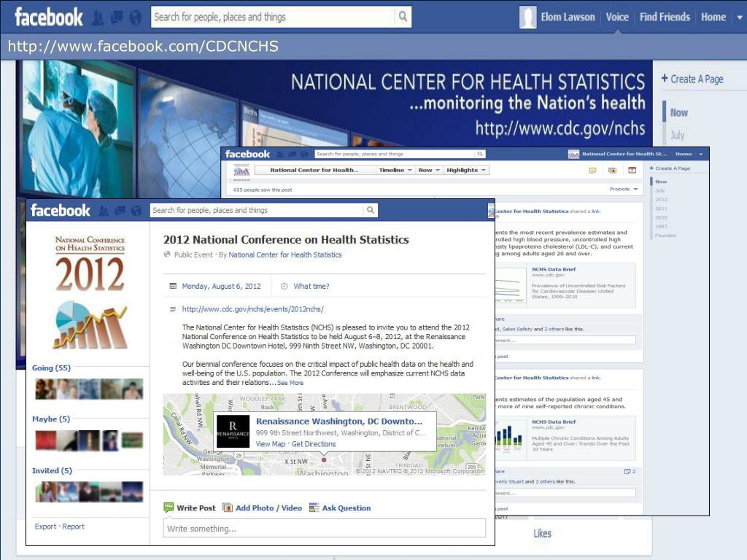Open the cdc.gov 2012nchs event URL

click(252, 309)
